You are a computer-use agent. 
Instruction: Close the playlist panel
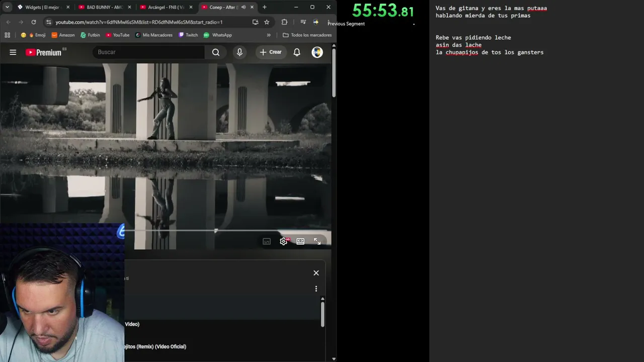316,273
